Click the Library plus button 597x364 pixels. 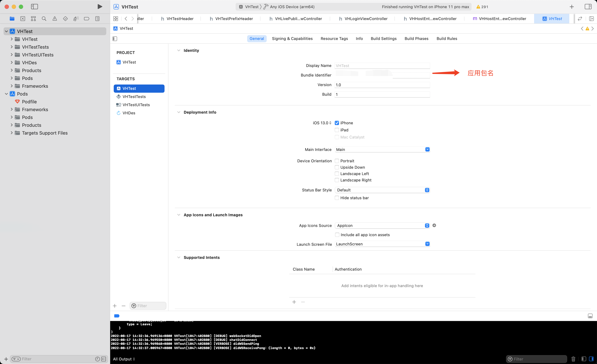[572, 7]
